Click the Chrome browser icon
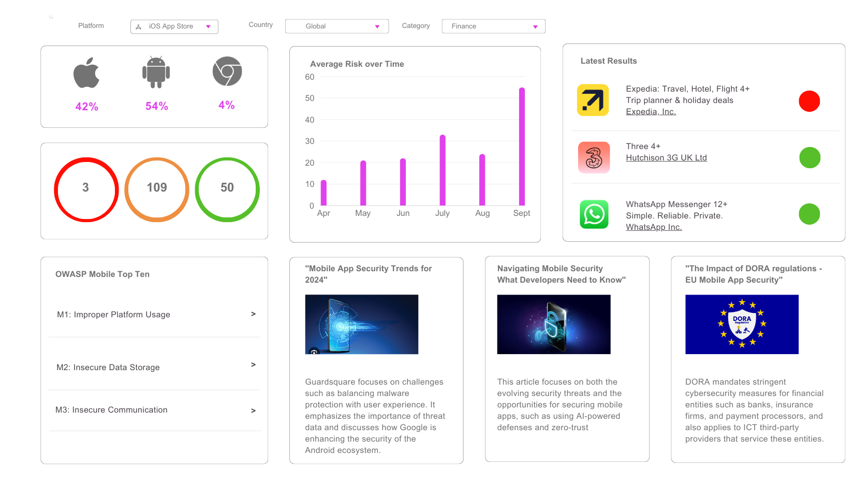Screen dimensions: 868x498 pyautogui.click(x=227, y=71)
